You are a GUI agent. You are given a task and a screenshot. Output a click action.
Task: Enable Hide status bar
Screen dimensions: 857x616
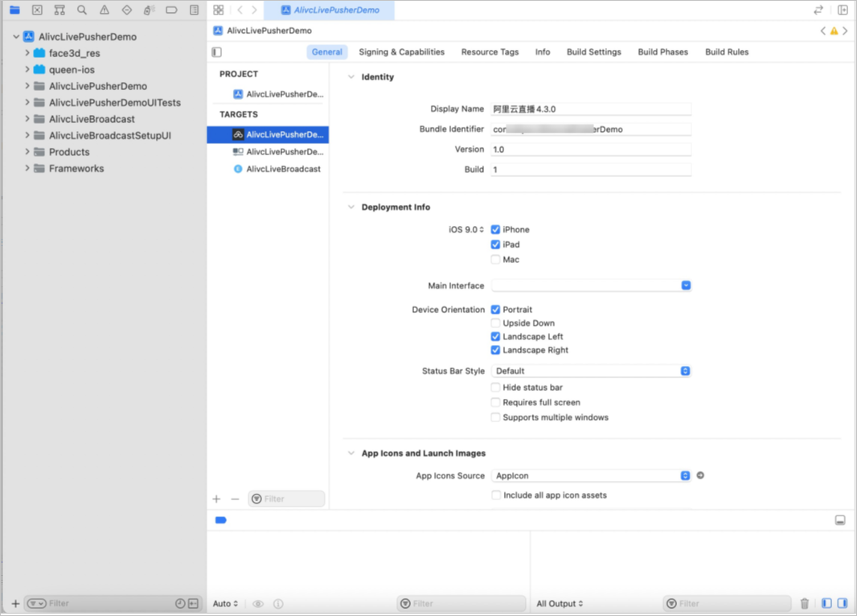(x=495, y=387)
